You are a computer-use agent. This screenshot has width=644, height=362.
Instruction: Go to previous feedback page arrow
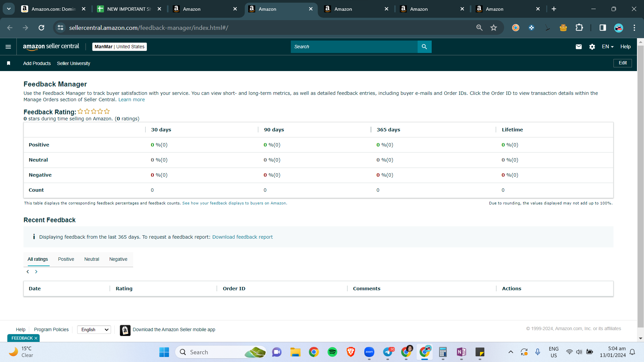click(x=28, y=272)
